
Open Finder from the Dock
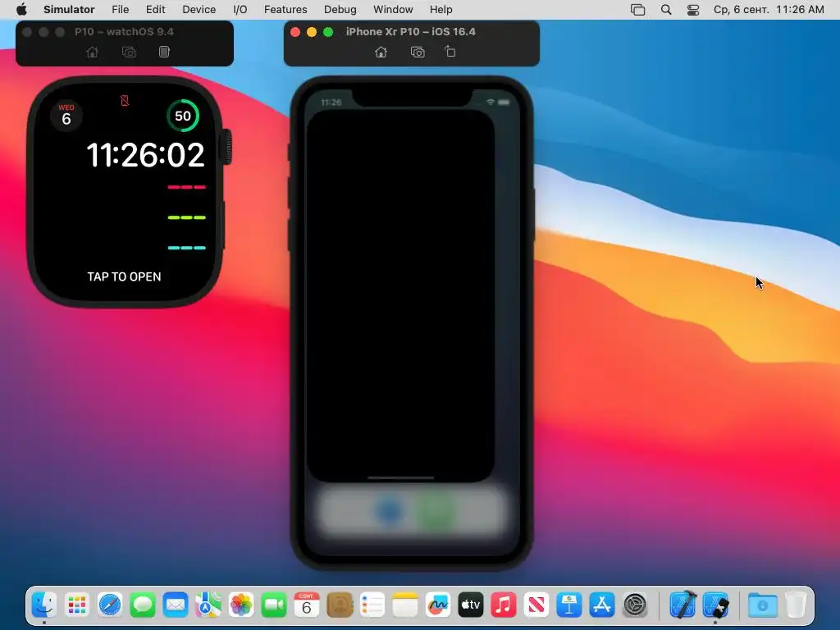[x=44, y=605]
